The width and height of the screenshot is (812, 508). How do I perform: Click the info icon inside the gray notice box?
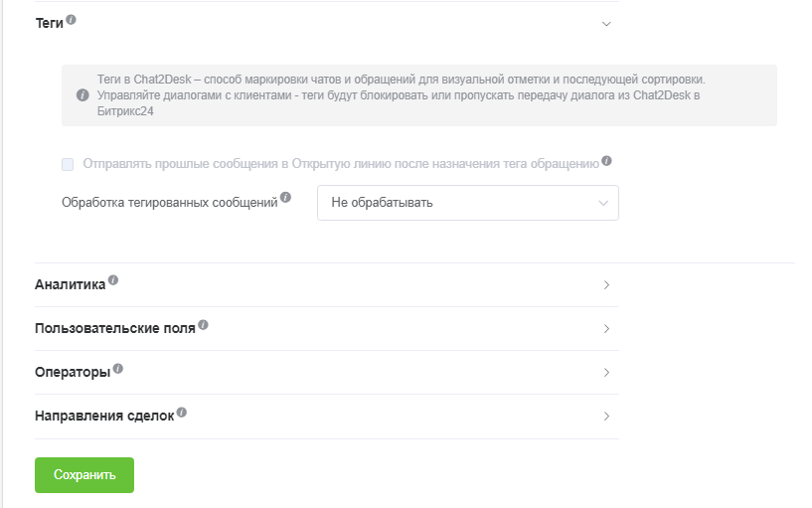[82, 95]
